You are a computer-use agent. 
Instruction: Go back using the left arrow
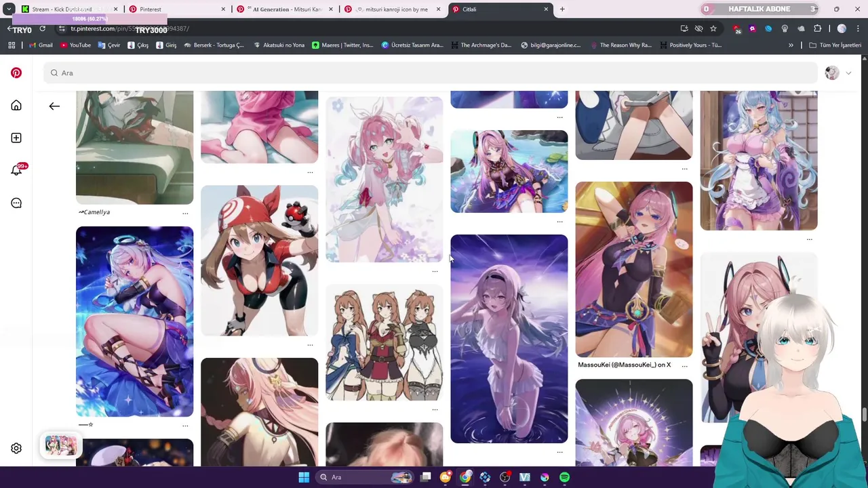coord(54,106)
